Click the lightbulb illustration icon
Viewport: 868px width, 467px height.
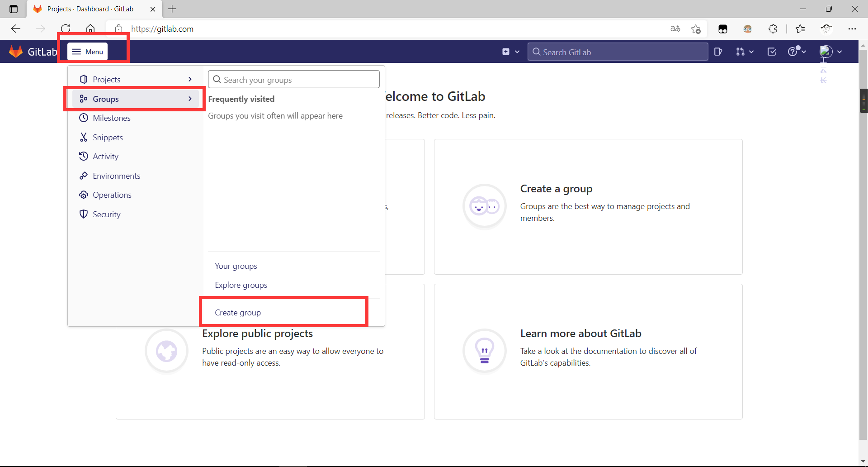click(485, 351)
